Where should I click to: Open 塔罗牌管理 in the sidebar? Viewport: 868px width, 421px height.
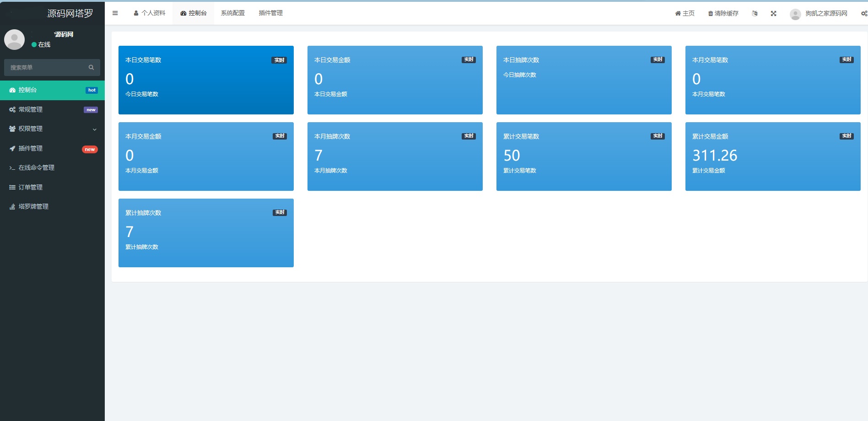[x=52, y=206]
